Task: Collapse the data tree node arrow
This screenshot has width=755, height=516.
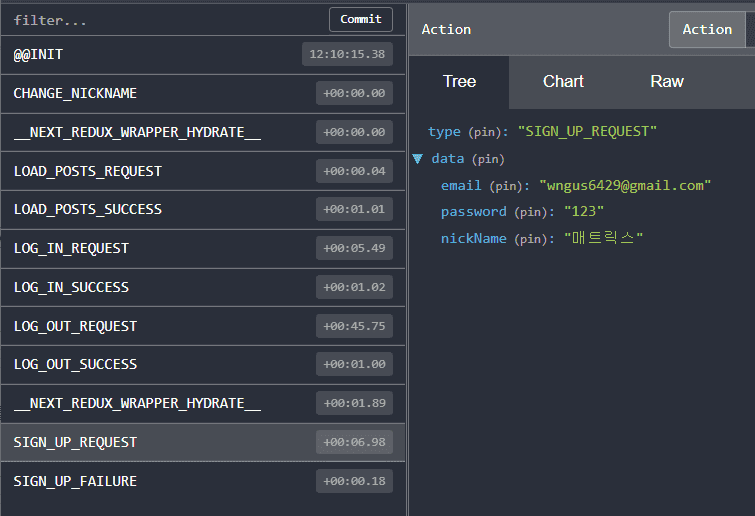Action: 418,159
